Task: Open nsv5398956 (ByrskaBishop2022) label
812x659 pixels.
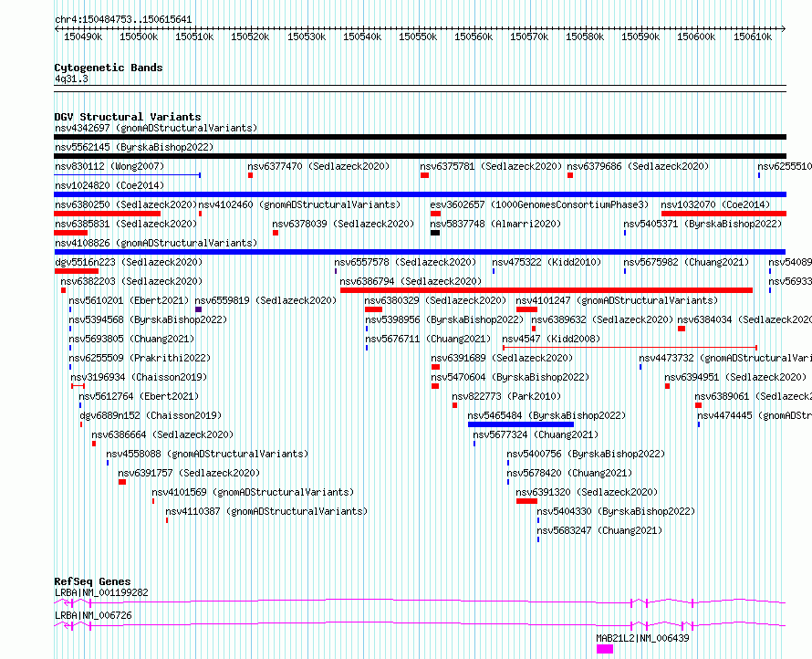Action: pos(444,319)
